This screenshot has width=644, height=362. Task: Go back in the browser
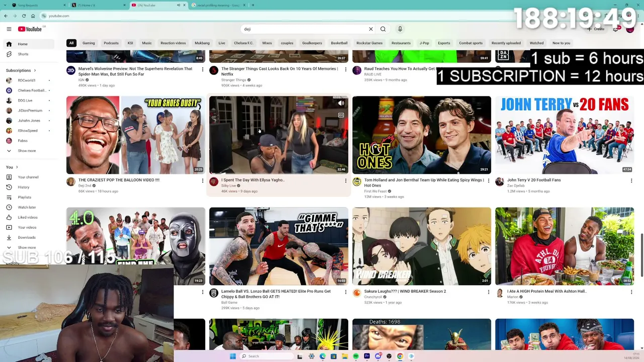click(x=6, y=16)
